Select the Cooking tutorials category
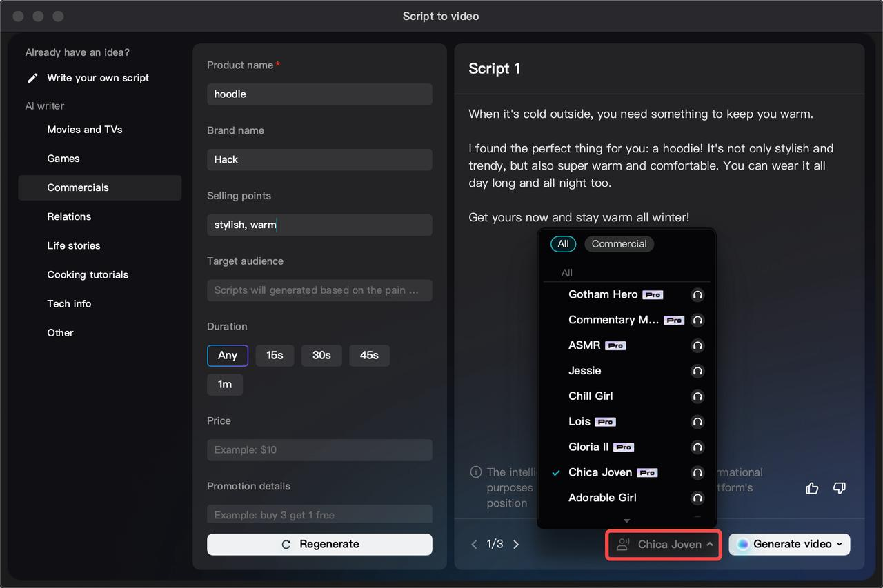Image resolution: width=883 pixels, height=588 pixels. (88, 274)
